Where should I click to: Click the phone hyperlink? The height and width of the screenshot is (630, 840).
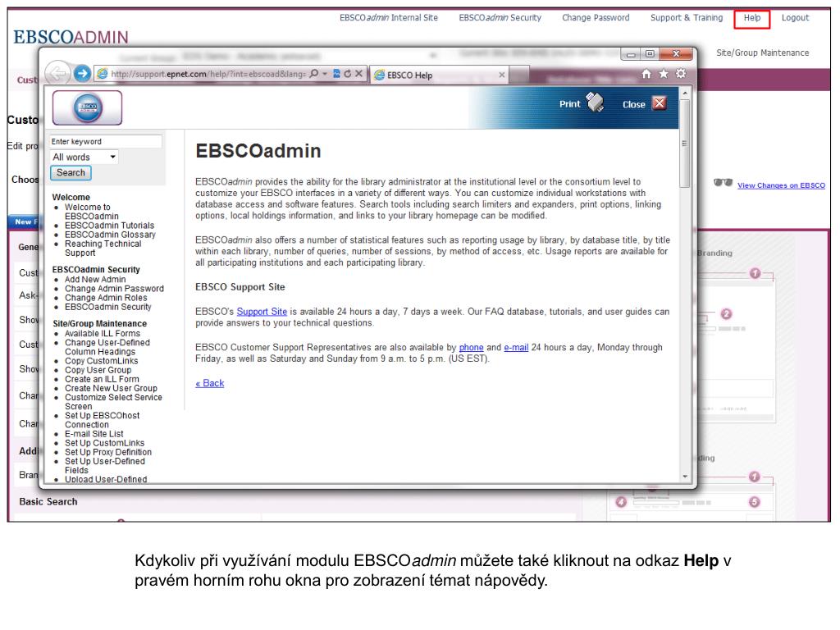[472, 347]
